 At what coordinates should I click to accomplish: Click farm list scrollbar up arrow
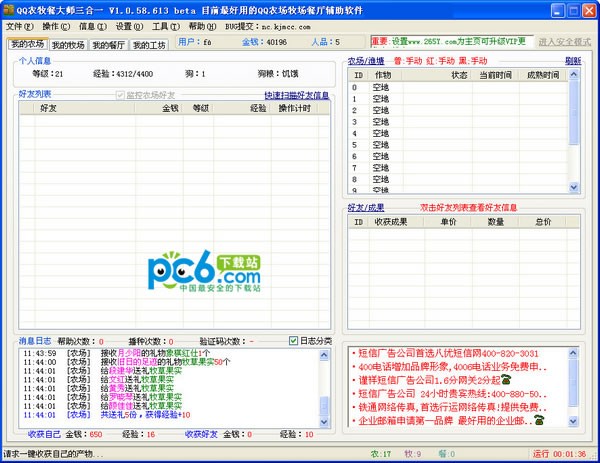573,75
